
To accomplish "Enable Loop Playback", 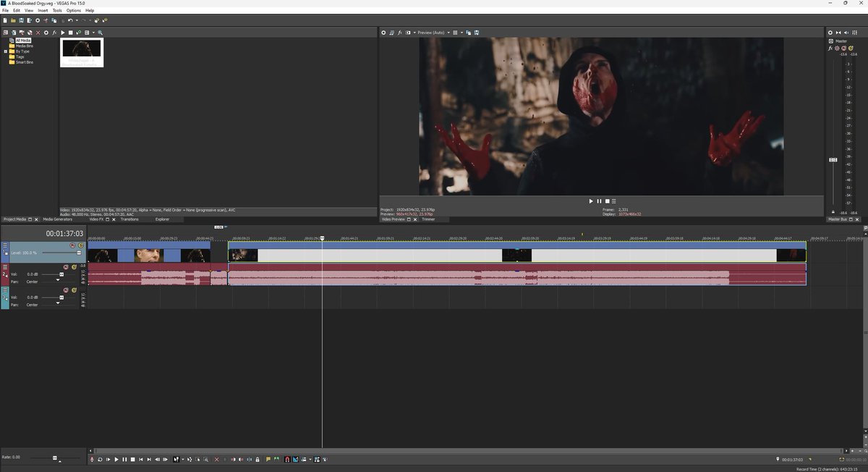I will (100, 459).
